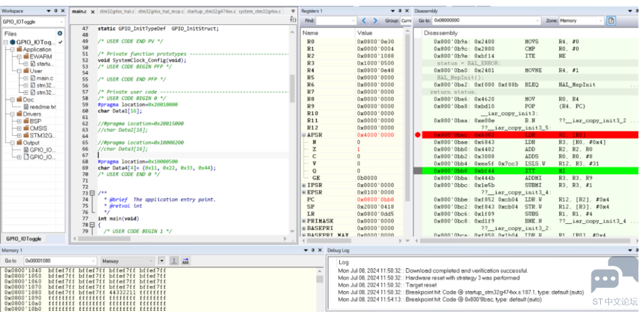Click the Memory data coverage AAA icon
The height and width of the screenshot is (312, 644).
(185, 261)
